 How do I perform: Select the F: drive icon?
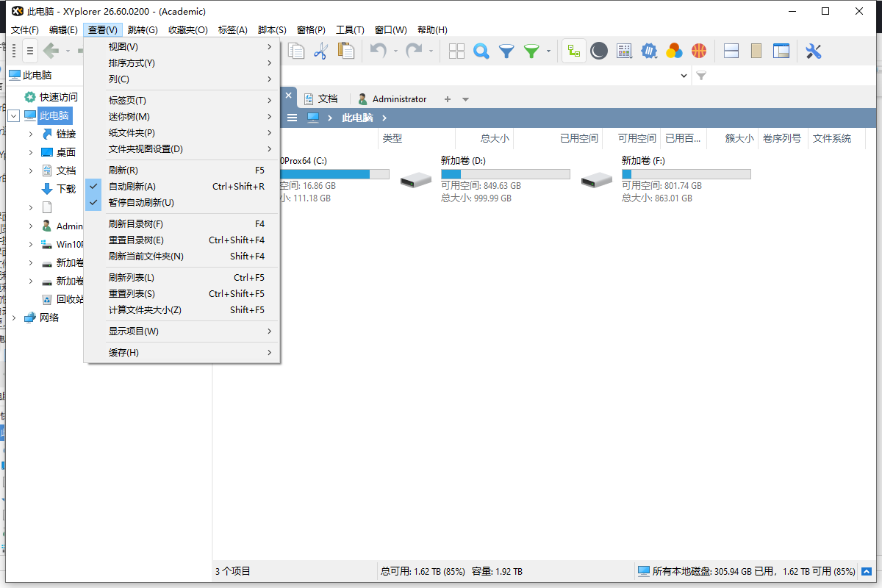[597, 179]
